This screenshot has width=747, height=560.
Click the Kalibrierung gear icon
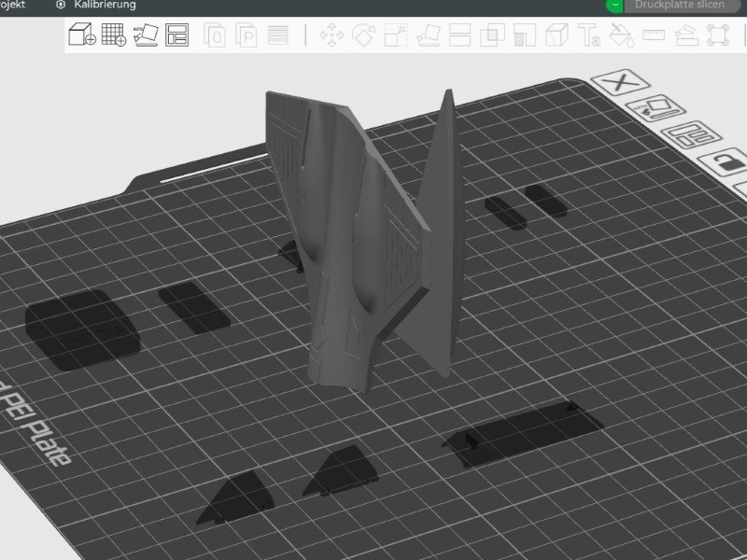click(61, 5)
